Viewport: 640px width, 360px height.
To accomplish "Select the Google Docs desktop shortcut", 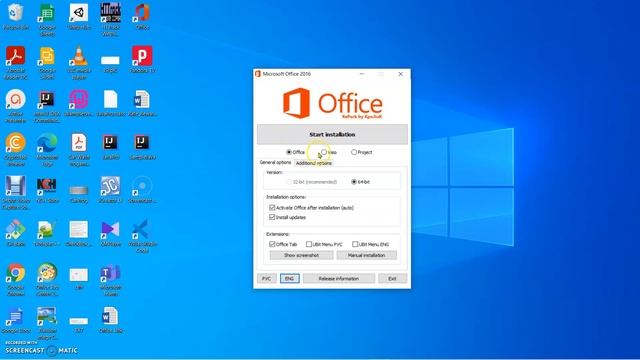I will (16, 320).
